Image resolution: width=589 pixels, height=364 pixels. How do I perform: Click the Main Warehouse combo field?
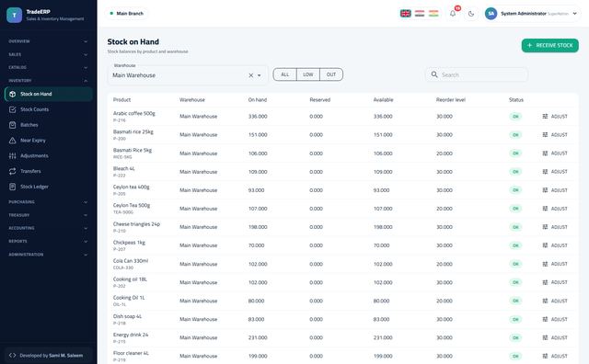point(188,75)
